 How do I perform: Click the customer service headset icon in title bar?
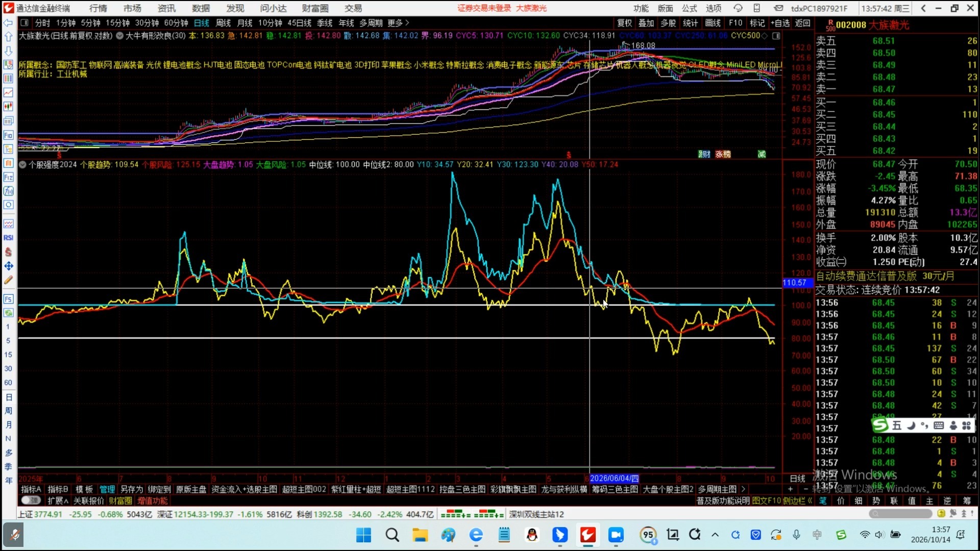click(x=738, y=8)
